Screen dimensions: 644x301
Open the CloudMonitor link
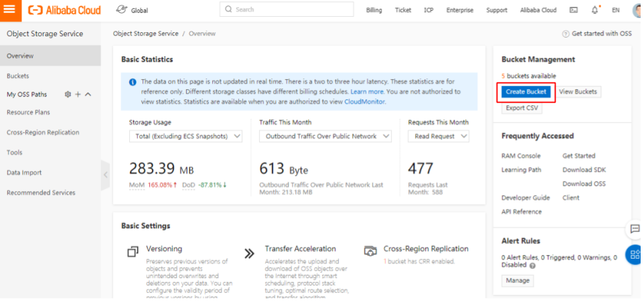coord(364,102)
